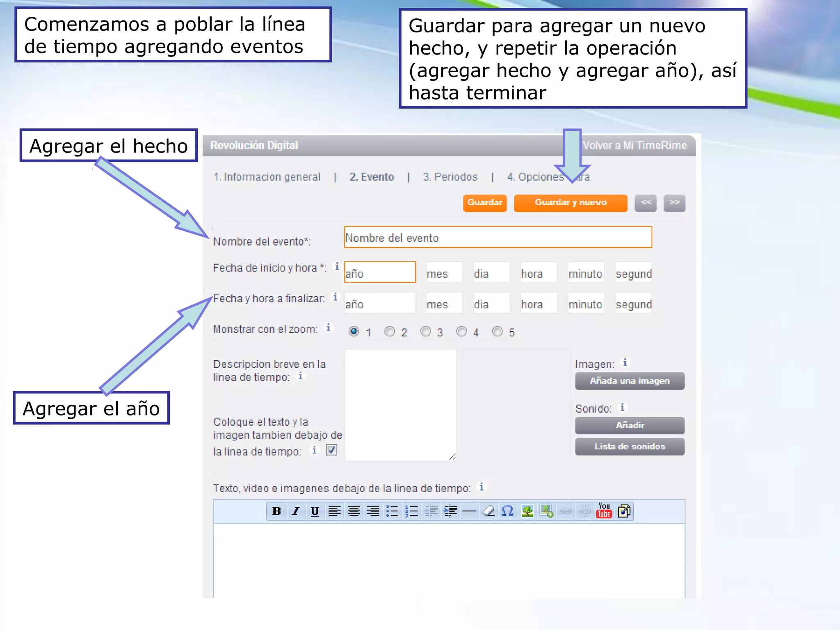Viewport: 840px width, 630px height.
Task: Open info icon after Descripcion breve linea de tiempo
Action: 300,376
